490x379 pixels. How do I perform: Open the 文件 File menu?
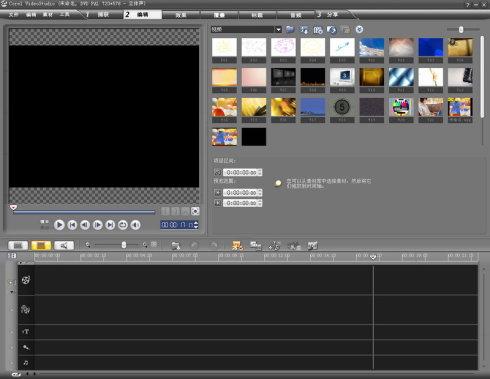click(x=14, y=15)
